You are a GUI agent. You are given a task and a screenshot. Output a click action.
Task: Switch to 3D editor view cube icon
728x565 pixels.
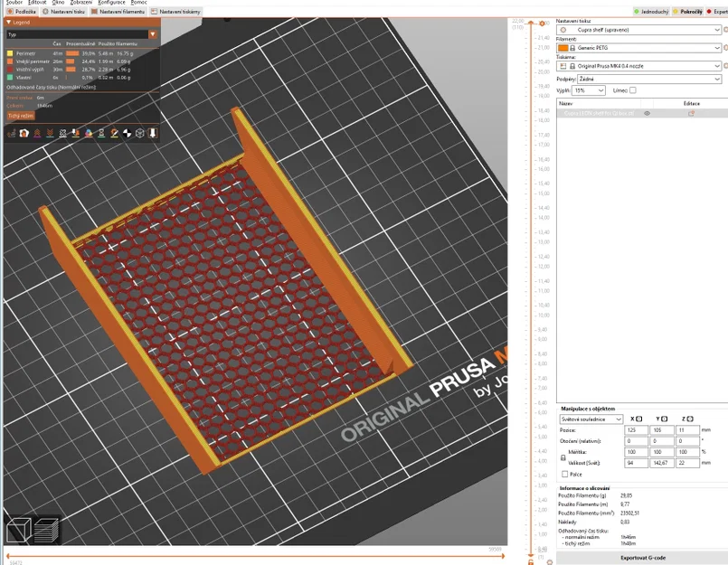[x=19, y=530]
